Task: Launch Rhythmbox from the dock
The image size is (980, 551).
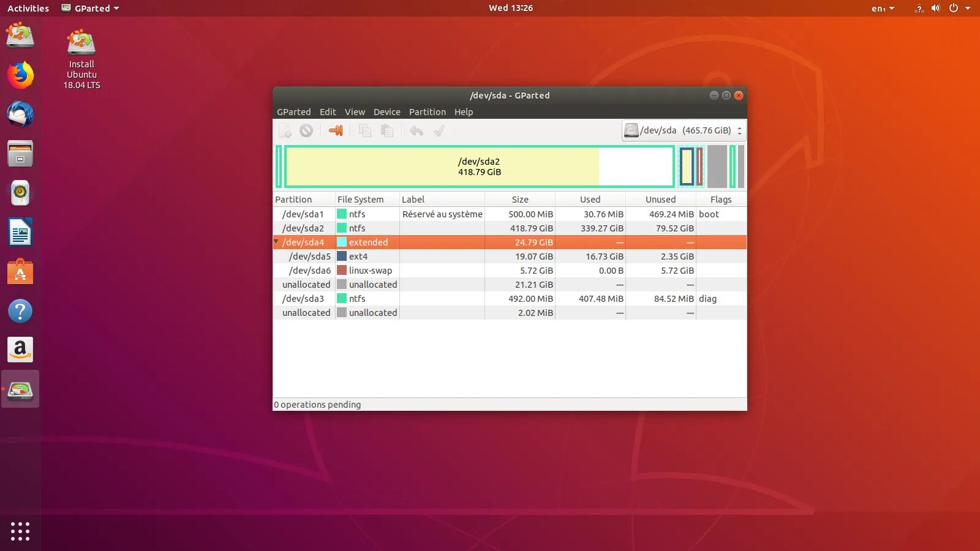Action: pyautogui.click(x=20, y=193)
